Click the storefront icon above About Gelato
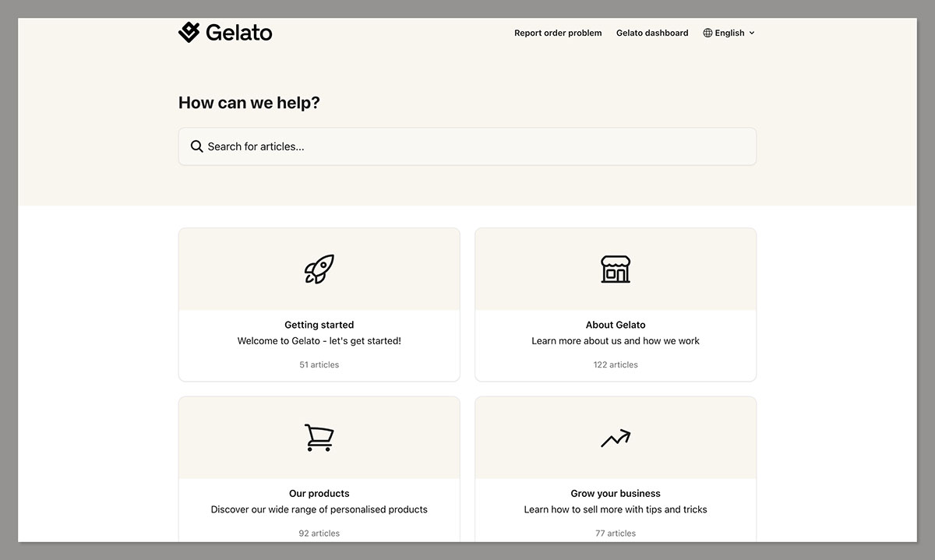935x560 pixels. click(x=616, y=269)
